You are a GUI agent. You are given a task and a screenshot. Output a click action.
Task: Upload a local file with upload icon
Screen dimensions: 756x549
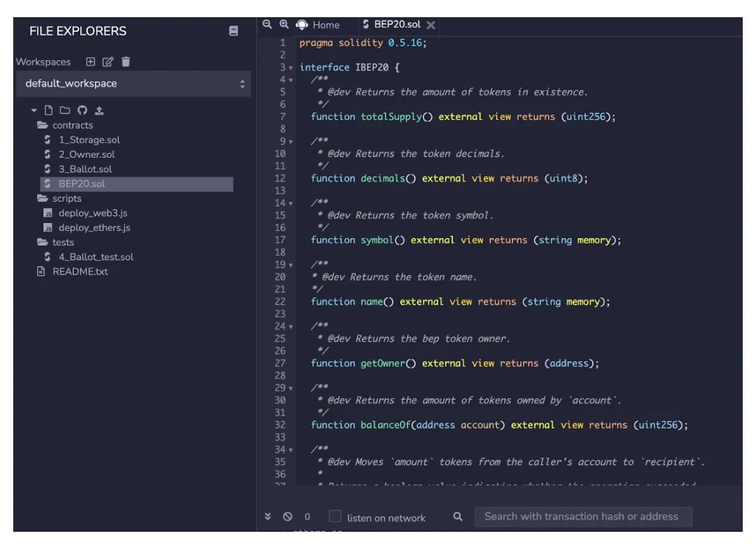click(99, 110)
